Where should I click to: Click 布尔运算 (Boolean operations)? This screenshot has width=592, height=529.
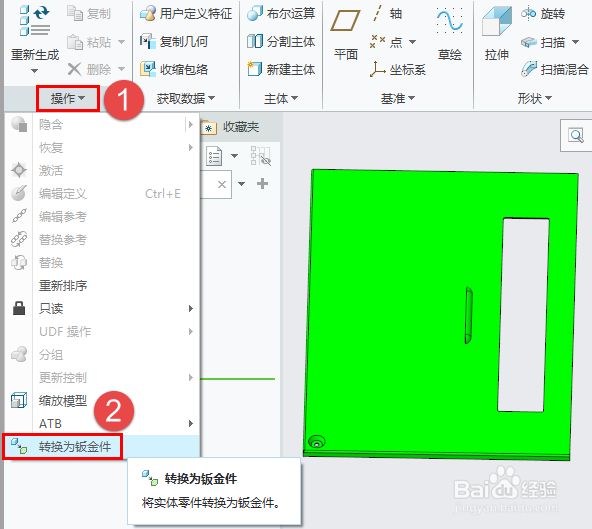click(281, 14)
